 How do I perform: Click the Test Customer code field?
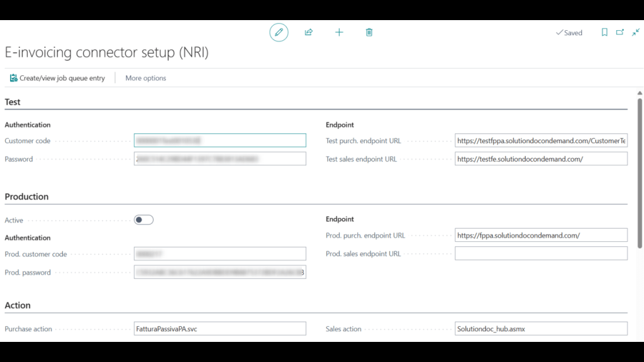tap(220, 141)
